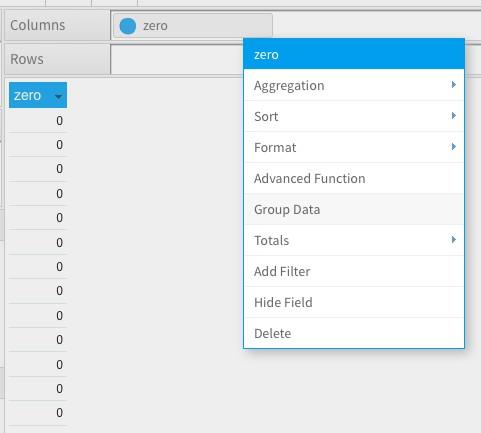Viewport: 481px width, 433px height.
Task: Delete the zero field via menu
Action: tap(354, 333)
